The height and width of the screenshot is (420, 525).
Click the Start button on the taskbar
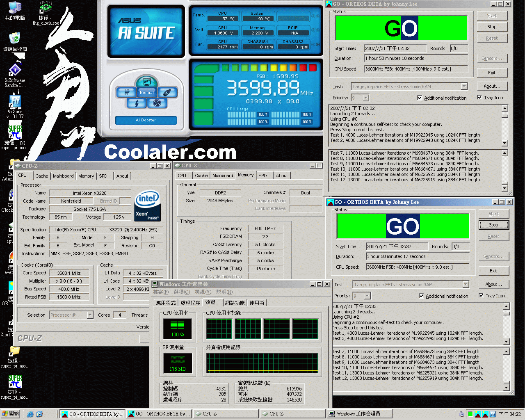tap(10, 414)
